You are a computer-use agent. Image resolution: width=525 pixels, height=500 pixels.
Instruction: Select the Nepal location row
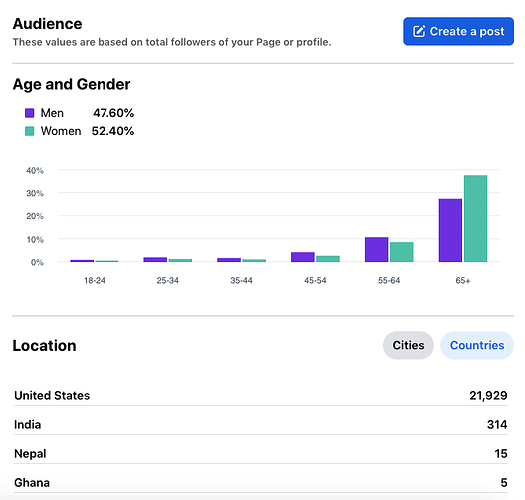tap(260, 454)
